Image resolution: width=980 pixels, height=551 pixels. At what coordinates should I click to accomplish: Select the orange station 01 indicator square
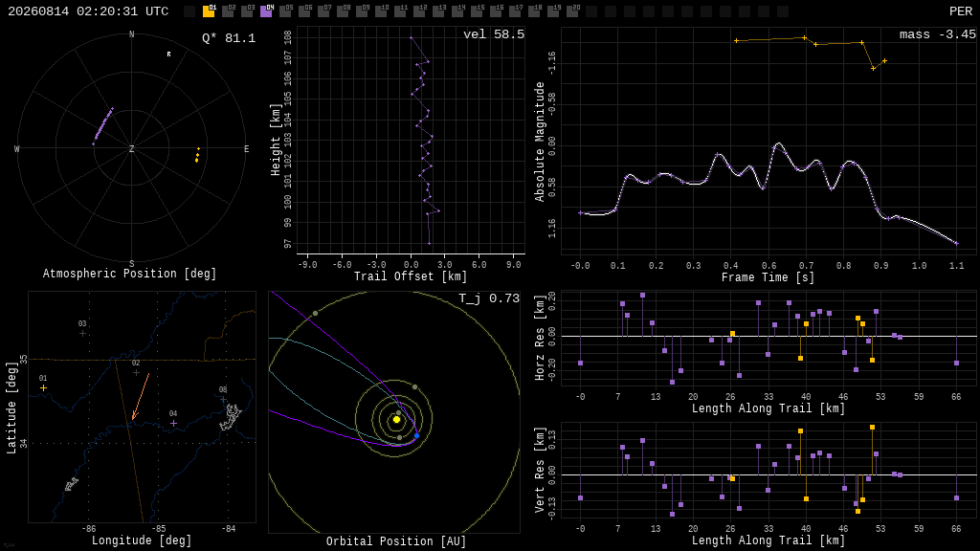point(209,11)
